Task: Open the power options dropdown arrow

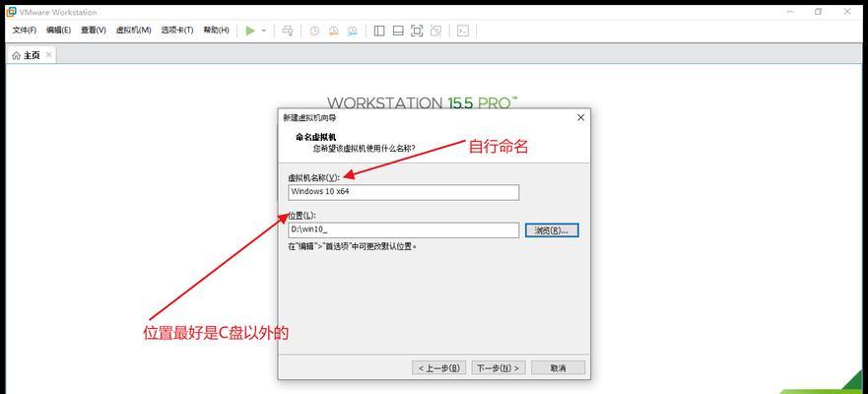Action: [264, 31]
